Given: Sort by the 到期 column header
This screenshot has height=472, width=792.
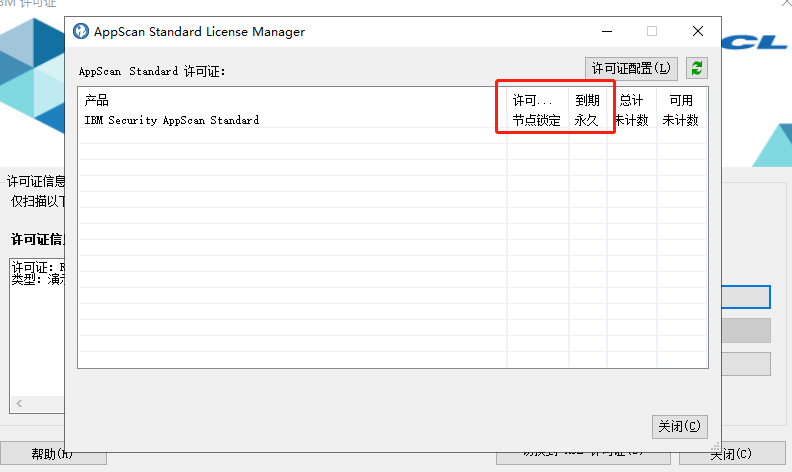Looking at the screenshot, I should [588, 100].
